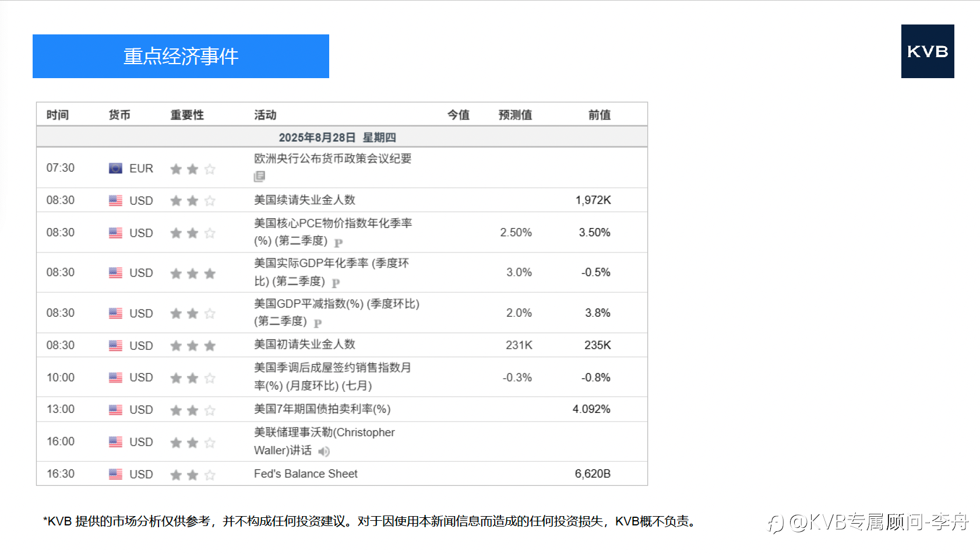This screenshot has height=554, width=980.
Task: Click the KVB disclaimer text at bottom
Action: click(371, 521)
